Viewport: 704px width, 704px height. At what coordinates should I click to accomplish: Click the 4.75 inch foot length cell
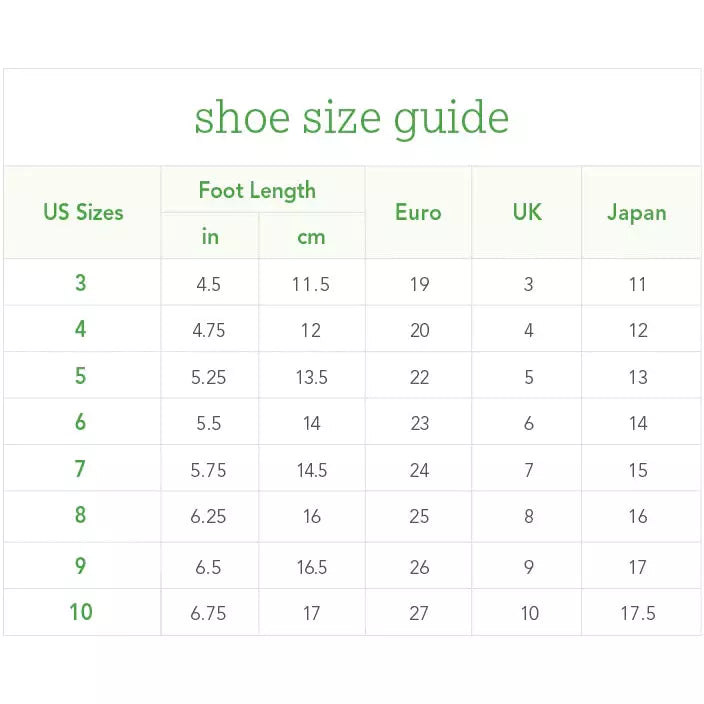pos(209,330)
